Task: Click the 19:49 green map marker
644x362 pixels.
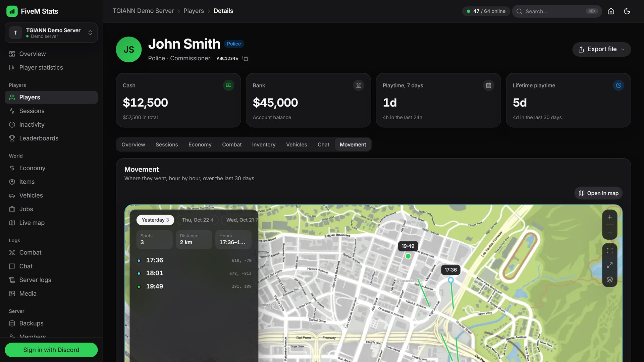Action: (408, 256)
